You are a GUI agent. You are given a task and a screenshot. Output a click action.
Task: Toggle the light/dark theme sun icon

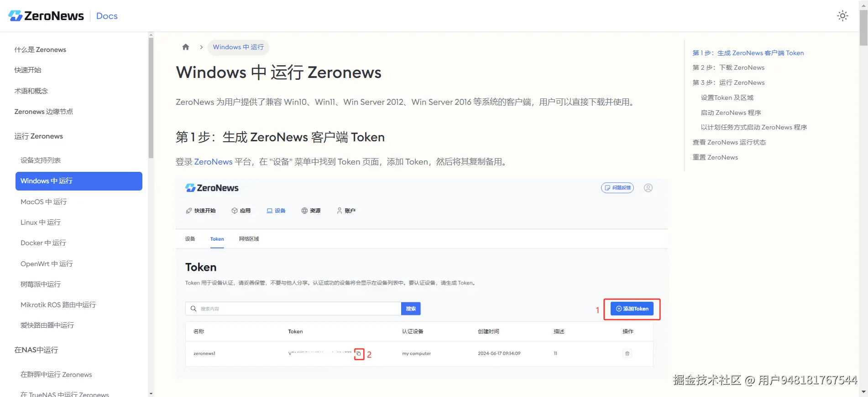(842, 16)
